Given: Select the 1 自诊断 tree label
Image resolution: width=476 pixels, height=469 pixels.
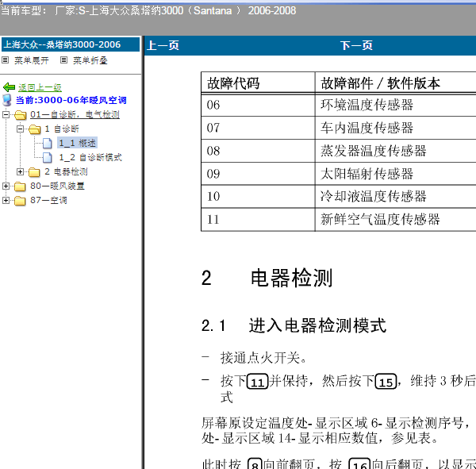Looking at the screenshot, I should click(x=62, y=129).
